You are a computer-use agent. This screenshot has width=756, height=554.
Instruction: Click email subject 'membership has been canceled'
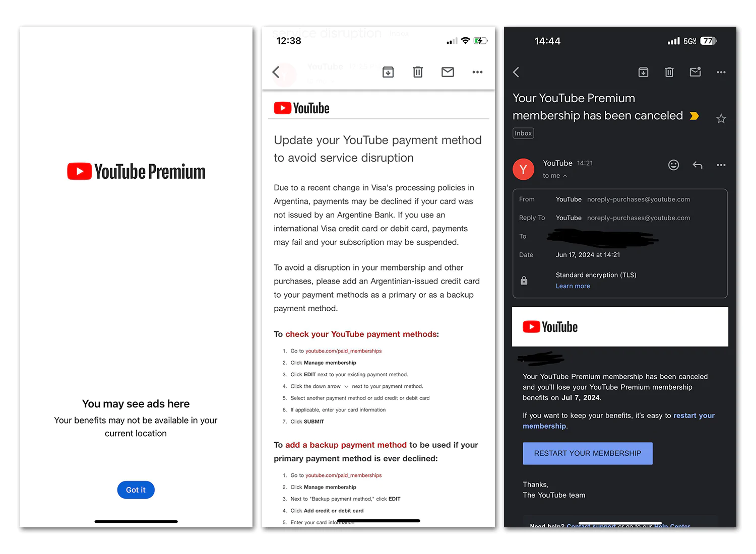pyautogui.click(x=597, y=116)
